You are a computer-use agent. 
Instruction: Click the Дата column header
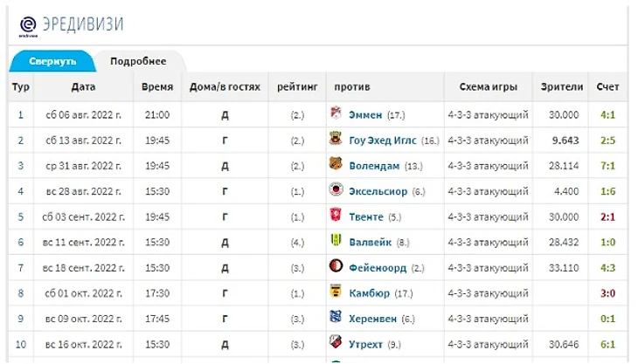click(84, 87)
